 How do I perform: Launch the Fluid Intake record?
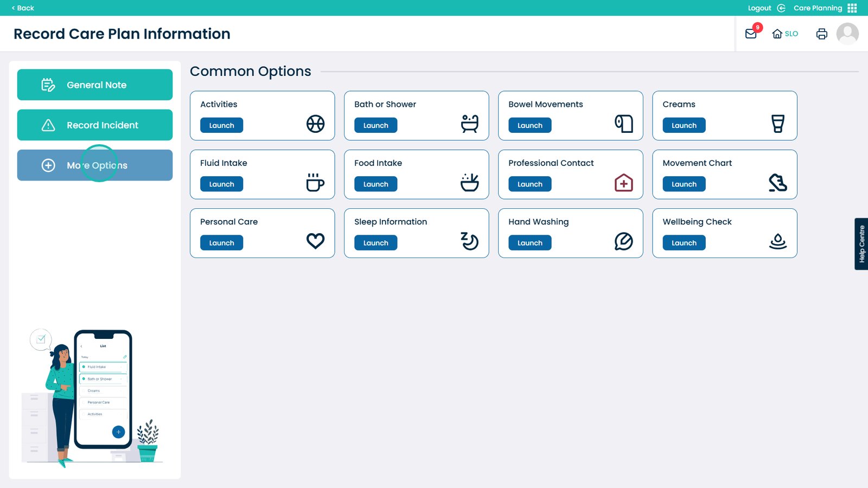click(x=221, y=184)
